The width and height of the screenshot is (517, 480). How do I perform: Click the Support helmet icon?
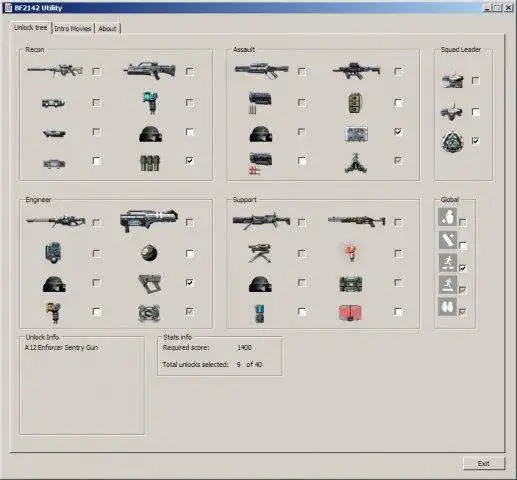pos(260,284)
